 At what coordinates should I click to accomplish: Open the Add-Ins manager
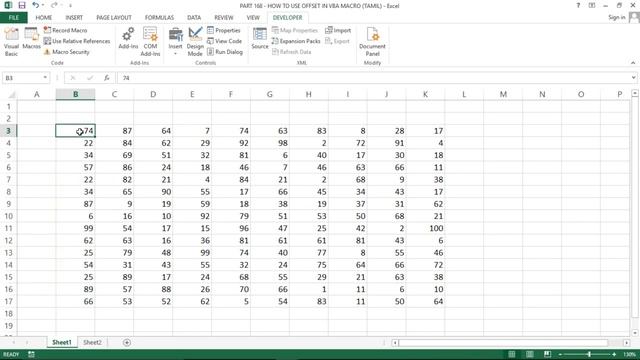tap(128, 39)
